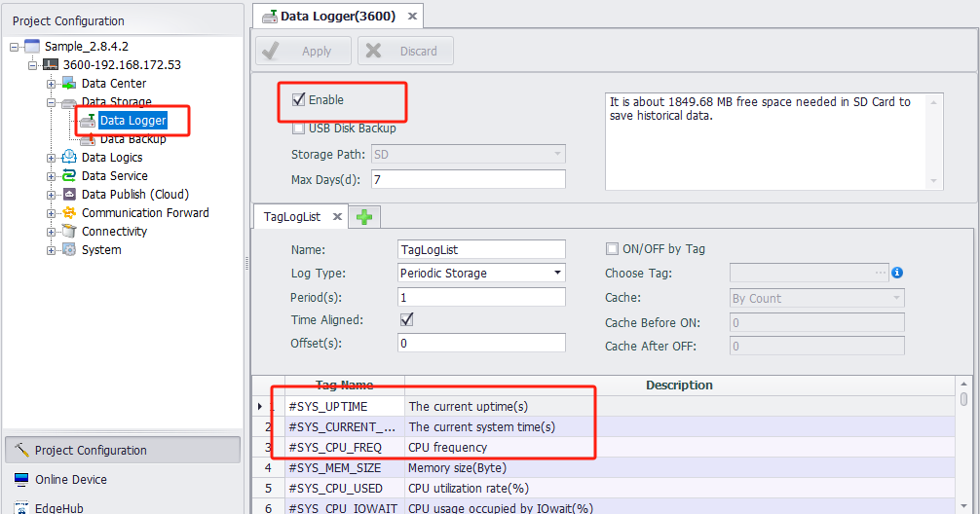
Task: Click the Data Logics icon
Action: pos(69,158)
